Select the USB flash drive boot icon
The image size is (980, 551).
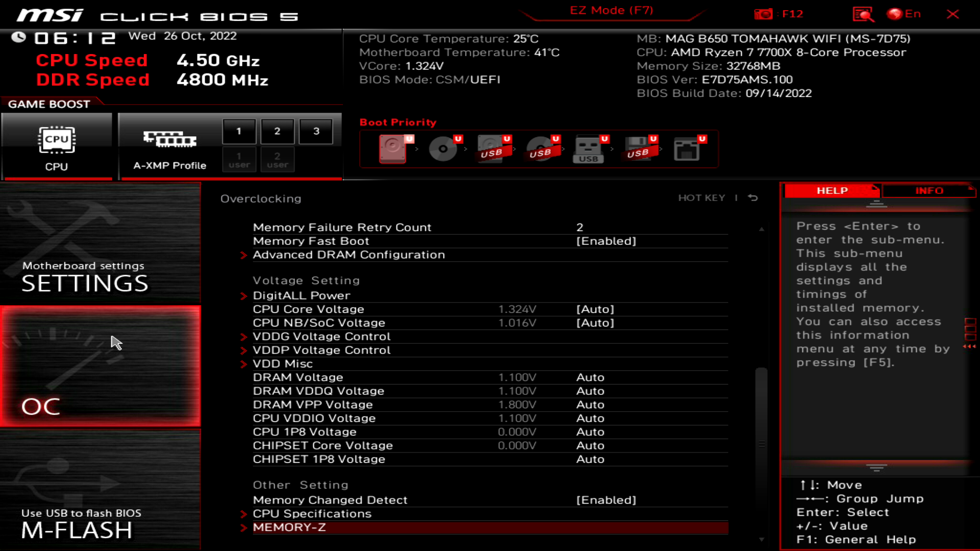pyautogui.click(x=590, y=149)
